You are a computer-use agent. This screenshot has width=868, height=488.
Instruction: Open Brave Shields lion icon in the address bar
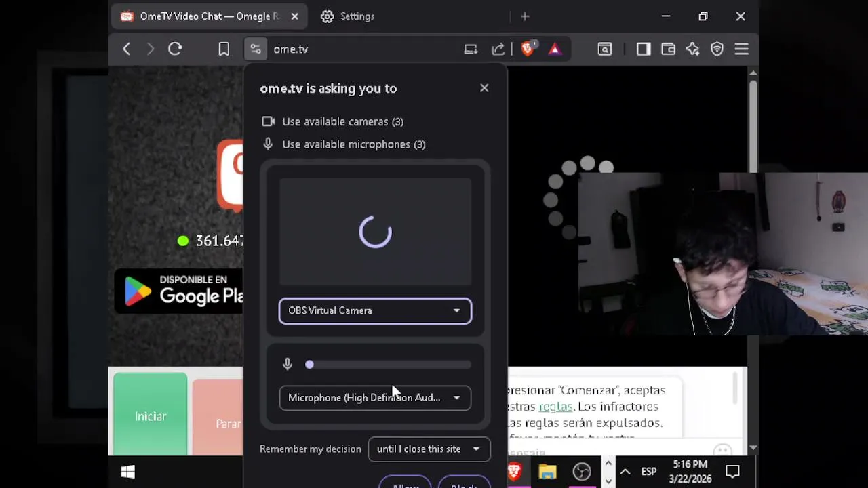coord(528,48)
